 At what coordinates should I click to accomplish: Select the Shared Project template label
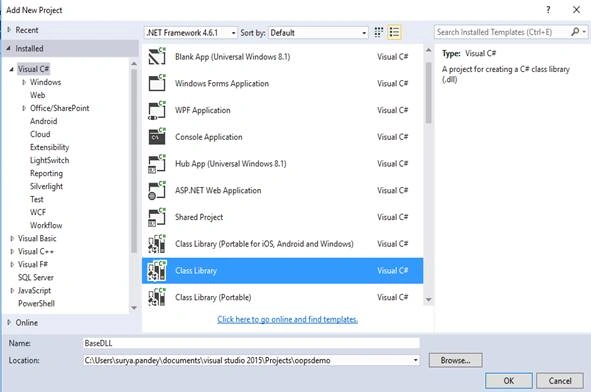pos(199,217)
